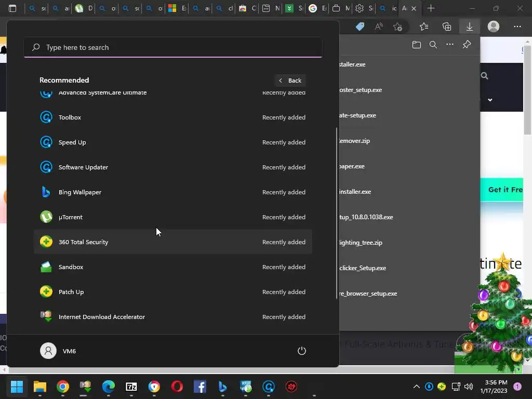Viewport: 532px width, 399px height.
Task: Switch to the Google tab
Action: 317,8
